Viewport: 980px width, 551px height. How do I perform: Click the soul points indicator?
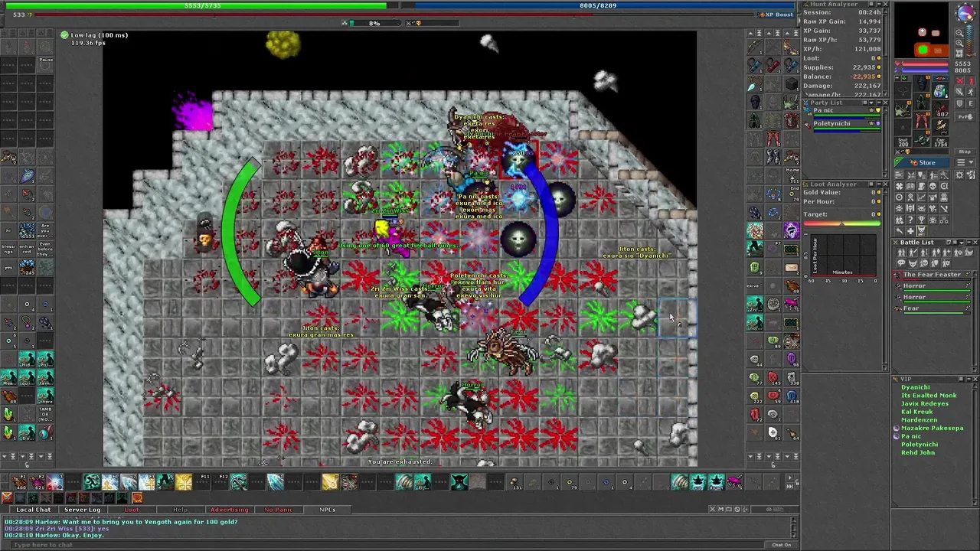[903, 142]
